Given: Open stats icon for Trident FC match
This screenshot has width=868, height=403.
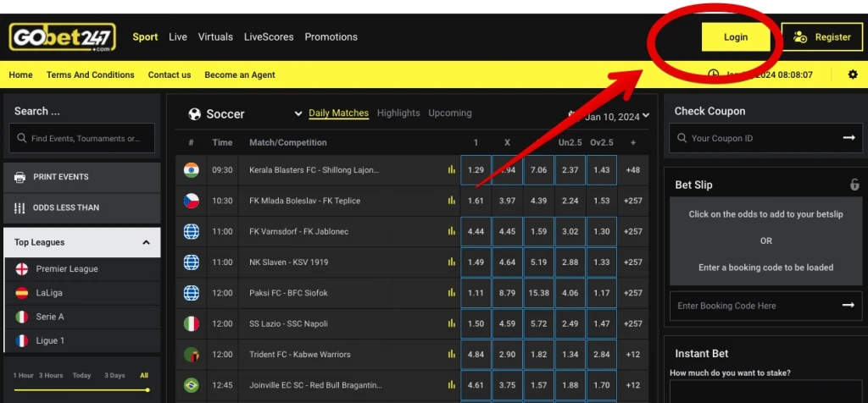Looking at the screenshot, I should pyautogui.click(x=452, y=355).
